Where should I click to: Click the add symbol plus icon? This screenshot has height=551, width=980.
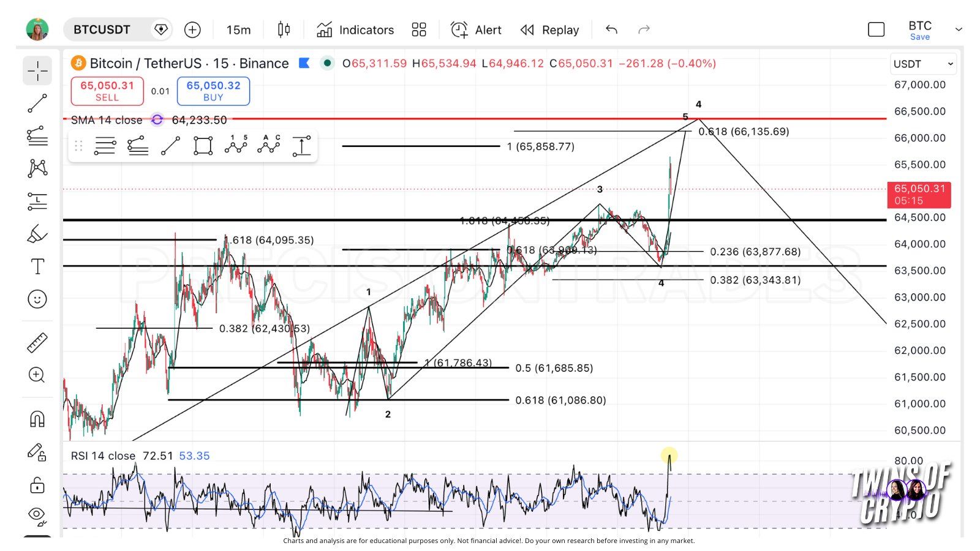(x=192, y=29)
